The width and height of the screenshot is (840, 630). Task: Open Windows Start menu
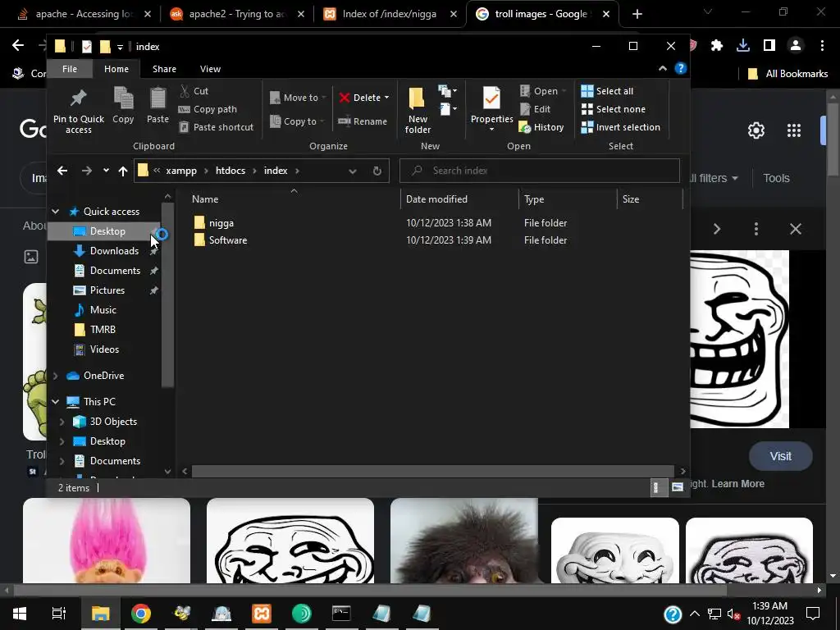(20, 614)
